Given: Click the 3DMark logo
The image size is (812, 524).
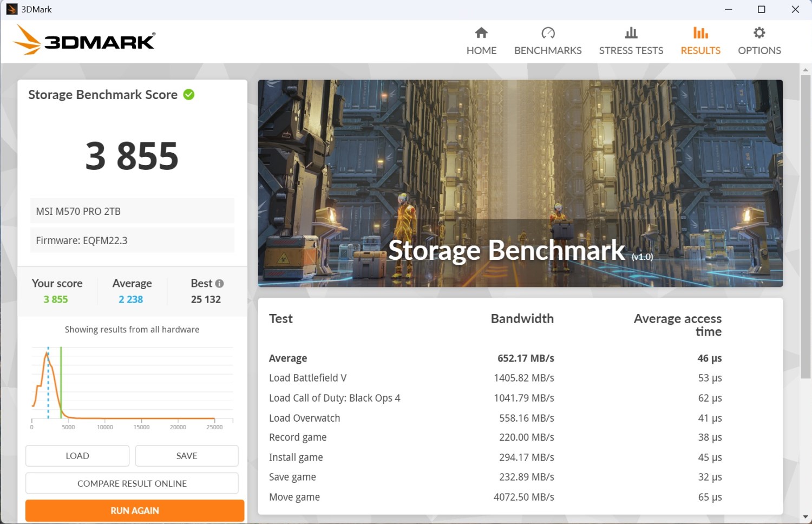Looking at the screenshot, I should click(x=84, y=40).
